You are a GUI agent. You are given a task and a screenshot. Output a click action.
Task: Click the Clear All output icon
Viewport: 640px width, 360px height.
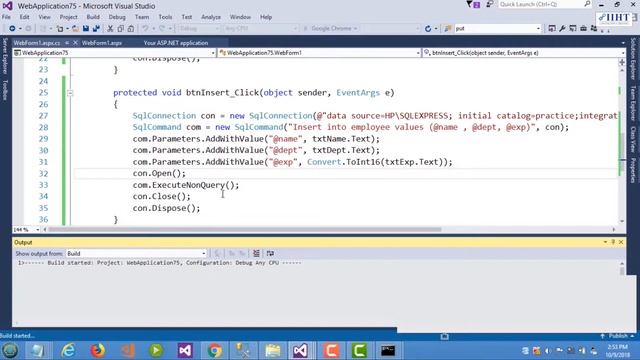[256, 253]
